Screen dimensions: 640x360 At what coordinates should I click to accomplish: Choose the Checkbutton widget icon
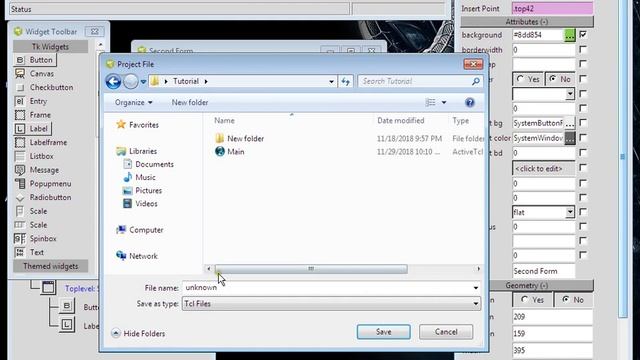(x=20, y=87)
